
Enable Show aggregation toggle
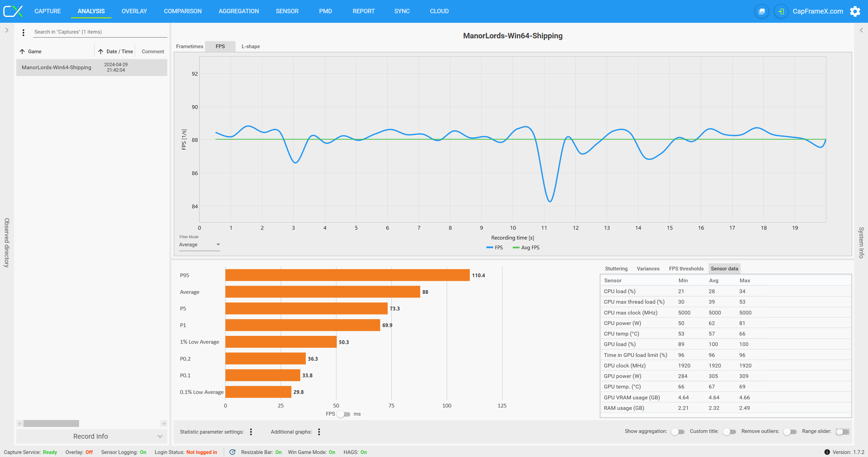click(678, 432)
